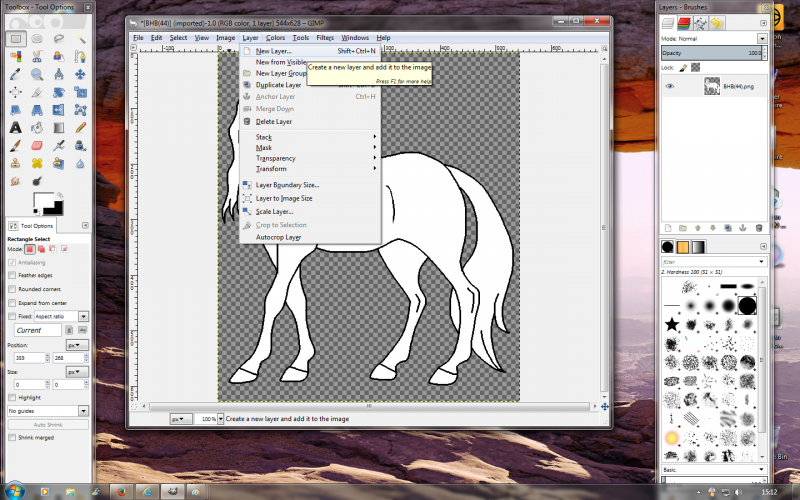Click New Layer... in the Layer menu

pos(310,51)
